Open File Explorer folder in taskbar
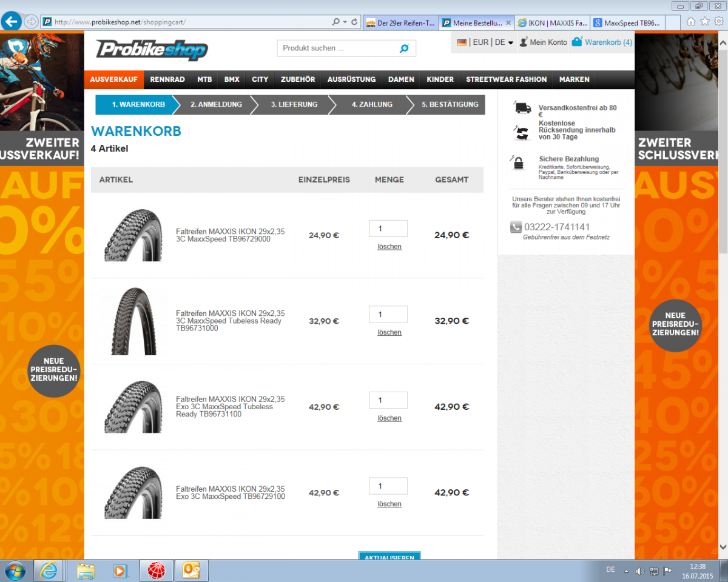The height and width of the screenshot is (582, 728). [x=86, y=570]
